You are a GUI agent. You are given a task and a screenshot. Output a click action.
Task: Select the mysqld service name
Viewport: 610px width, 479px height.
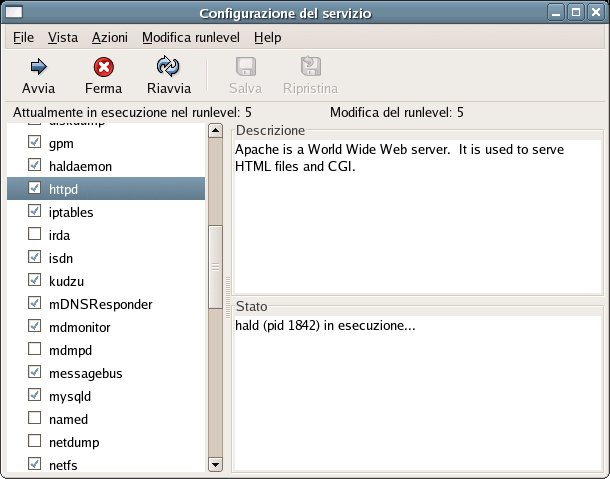point(70,397)
